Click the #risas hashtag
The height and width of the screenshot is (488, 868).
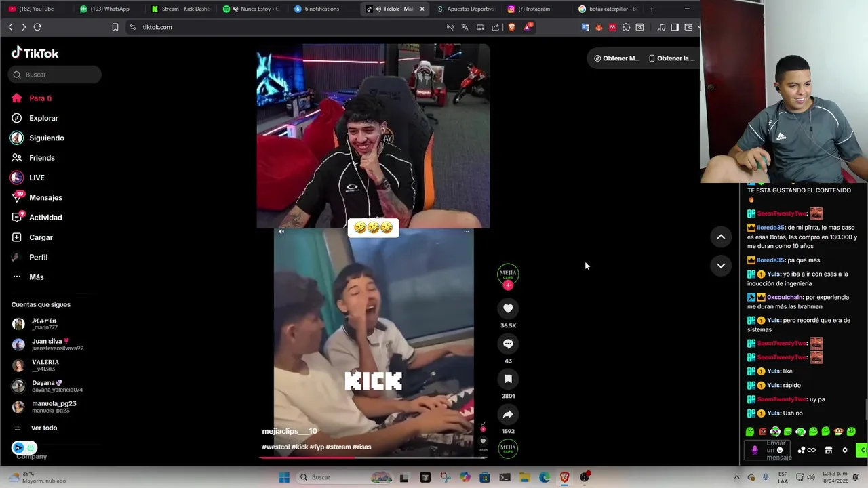click(361, 447)
